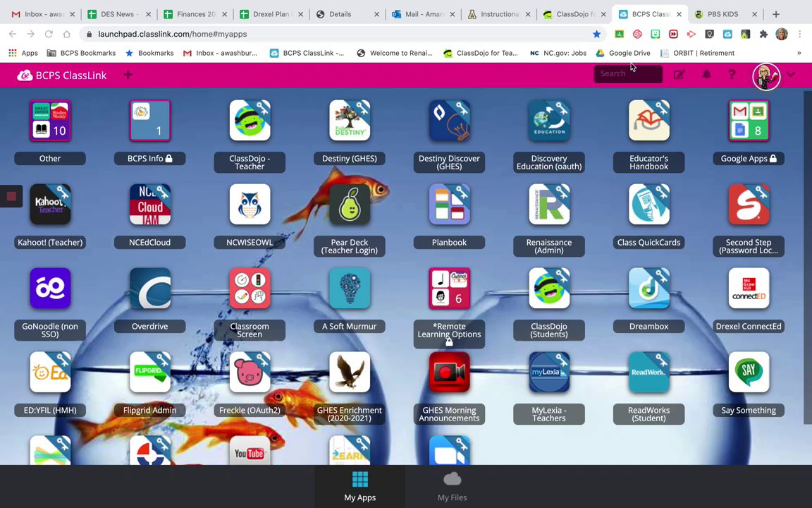Show more bookmarks overflow chevron

[799, 53]
